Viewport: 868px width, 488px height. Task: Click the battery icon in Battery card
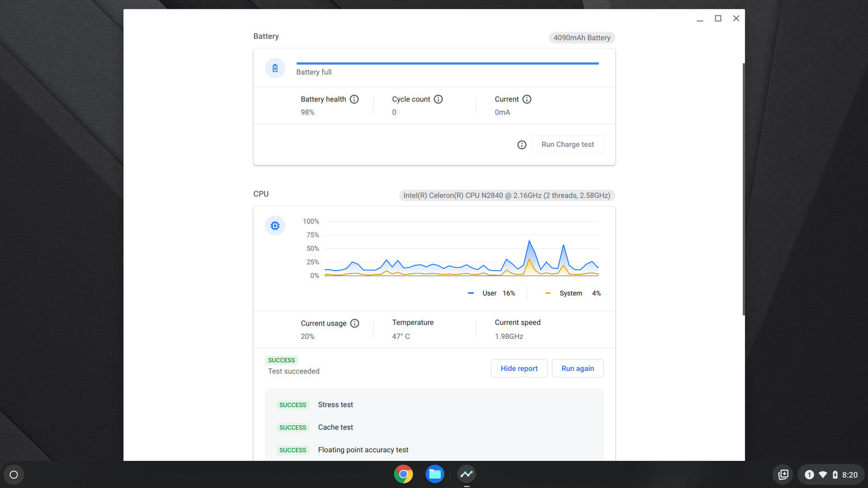(x=275, y=68)
